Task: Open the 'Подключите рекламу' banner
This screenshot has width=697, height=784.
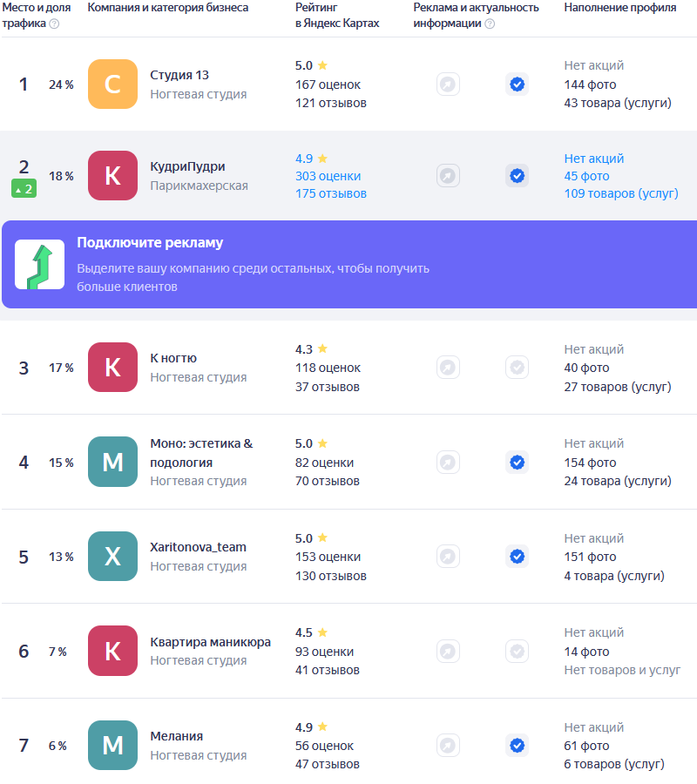Action: pos(150,243)
